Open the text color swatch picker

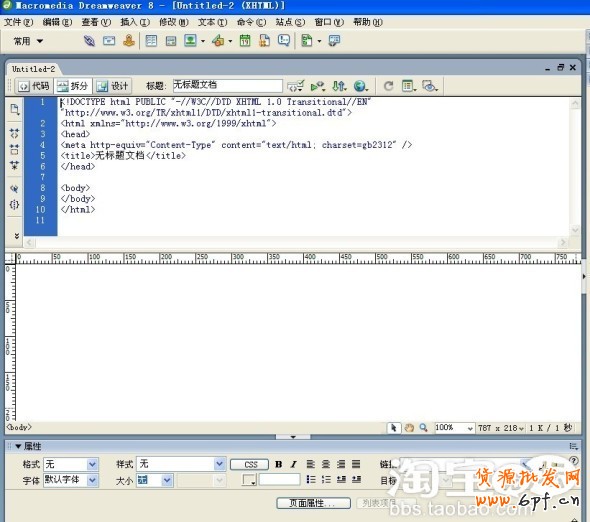(249, 480)
